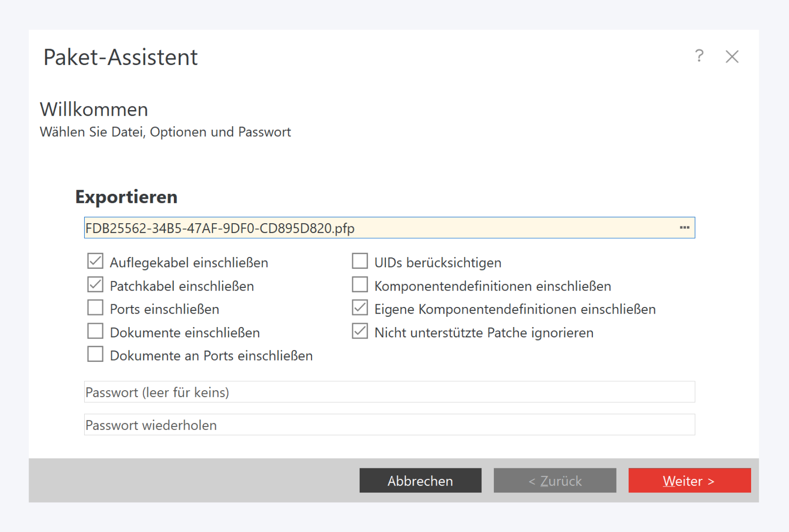Screen dimensions: 789x532
Task: Tick Dokumente an Ports einschließen
Action: [95, 355]
